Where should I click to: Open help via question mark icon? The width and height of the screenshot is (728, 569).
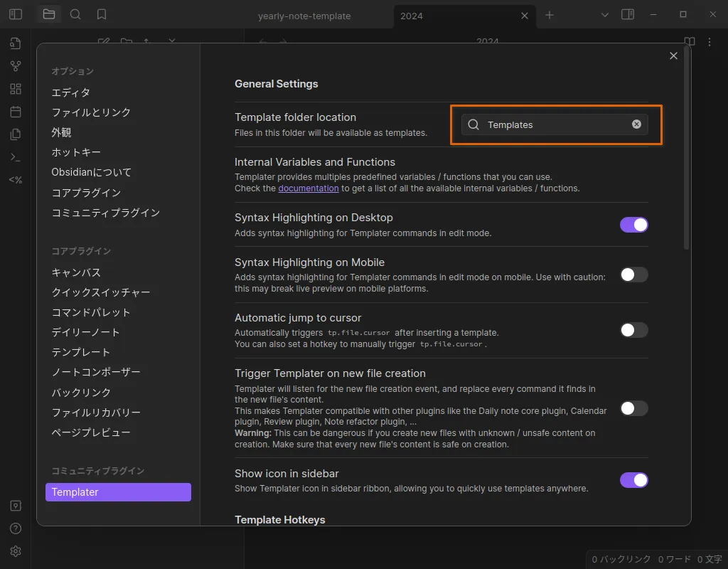pyautogui.click(x=16, y=528)
